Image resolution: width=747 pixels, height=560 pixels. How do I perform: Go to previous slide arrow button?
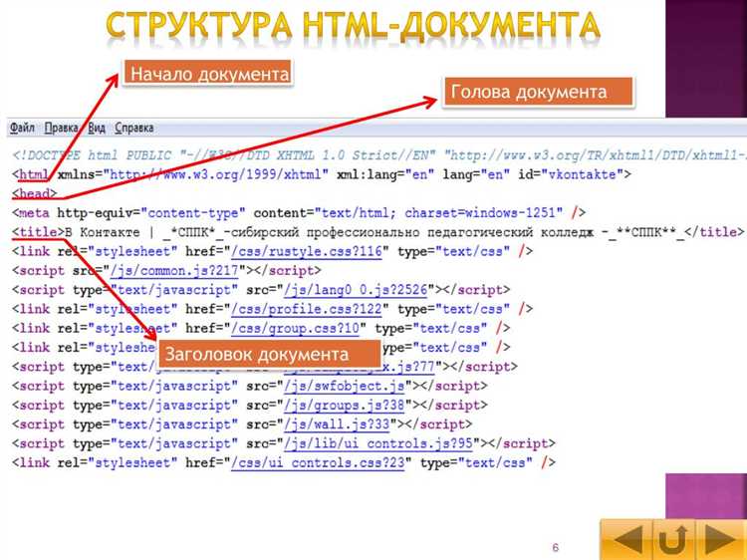pyautogui.click(x=626, y=539)
